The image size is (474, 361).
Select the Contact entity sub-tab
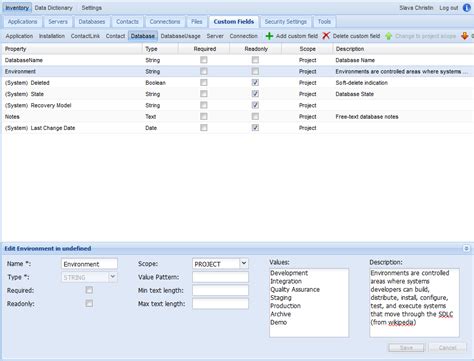[x=115, y=36]
